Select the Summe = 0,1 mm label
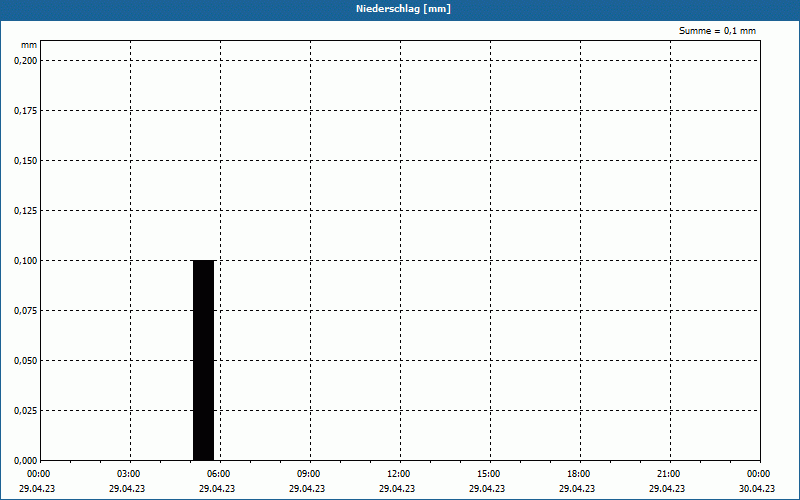Viewport: 800px width, 500px height. (x=717, y=31)
